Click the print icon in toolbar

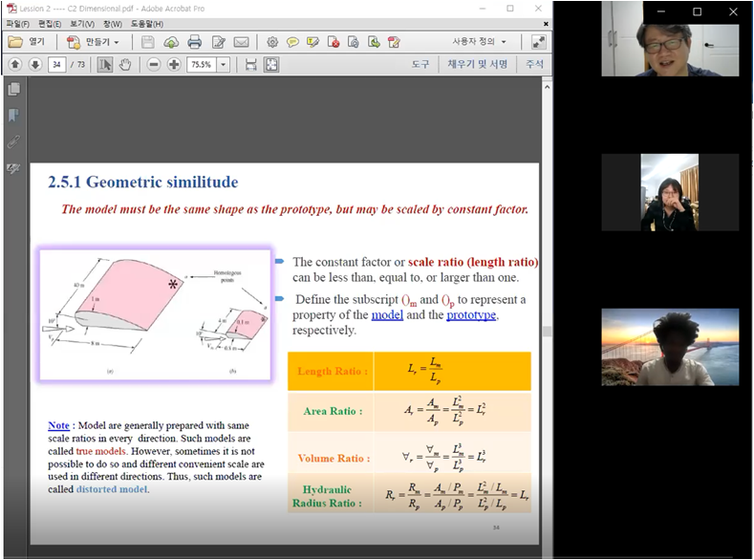(x=195, y=42)
